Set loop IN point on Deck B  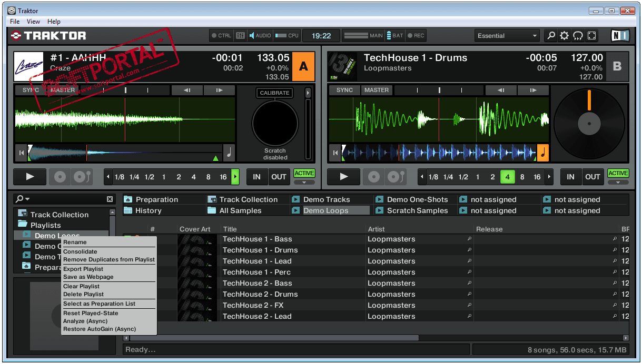coord(570,177)
